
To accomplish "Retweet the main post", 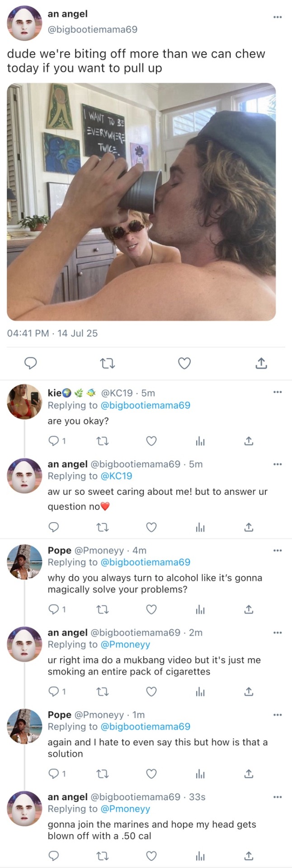I will 107,363.
